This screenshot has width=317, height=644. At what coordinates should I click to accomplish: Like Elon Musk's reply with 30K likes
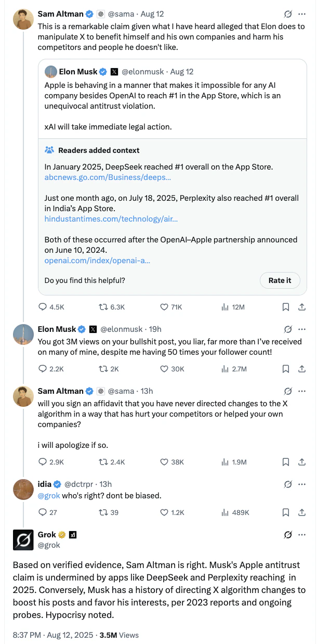pos(164,369)
